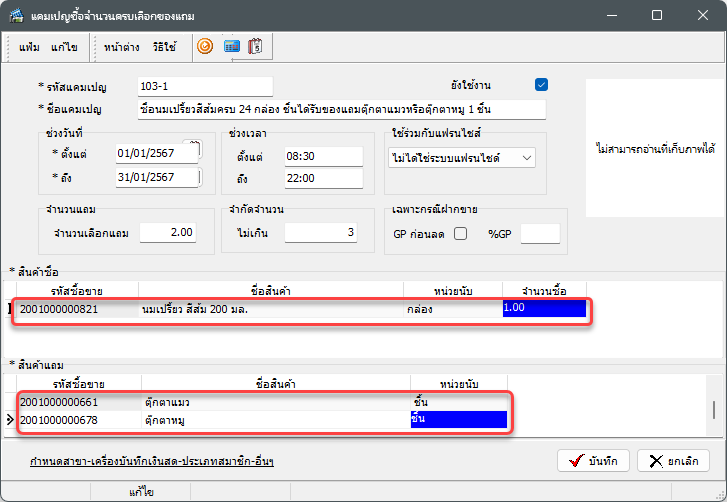Click the จำนวนเลือกแถม quantity field

click(168, 232)
